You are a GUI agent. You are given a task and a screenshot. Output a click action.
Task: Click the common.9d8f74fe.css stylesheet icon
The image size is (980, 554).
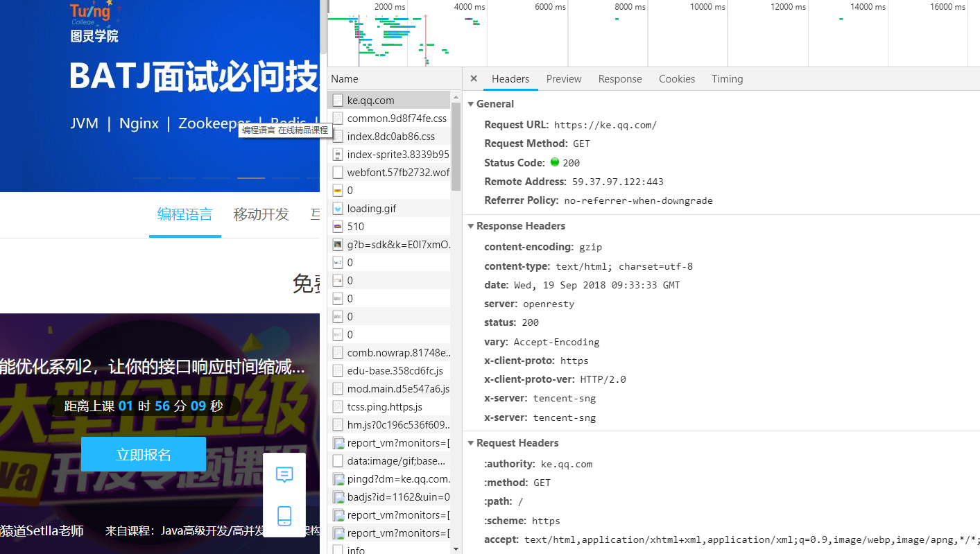(x=338, y=119)
